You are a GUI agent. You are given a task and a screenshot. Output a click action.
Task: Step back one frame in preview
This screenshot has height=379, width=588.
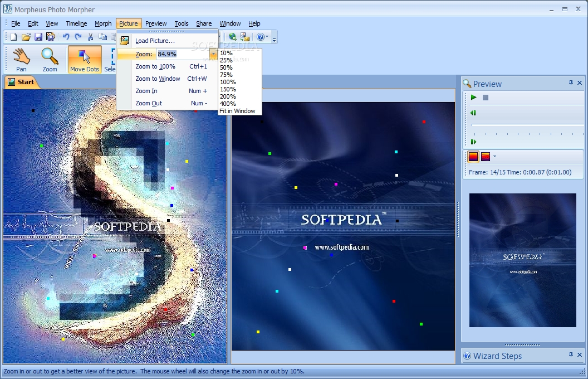coord(473,113)
